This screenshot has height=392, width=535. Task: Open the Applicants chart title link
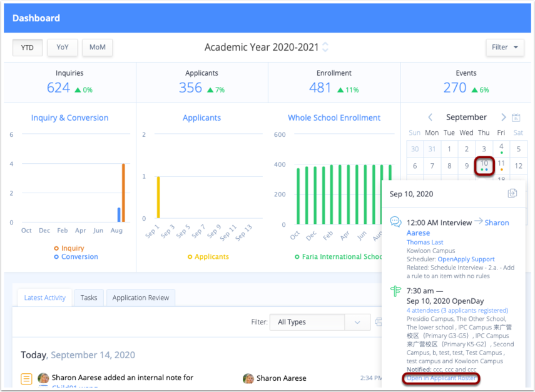pos(201,118)
